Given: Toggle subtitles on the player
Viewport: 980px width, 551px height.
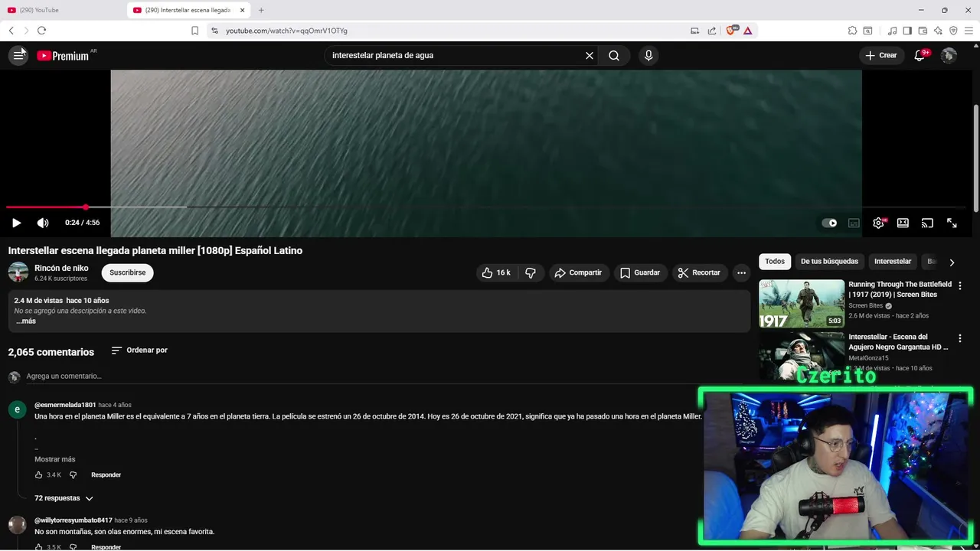Looking at the screenshot, I should point(854,223).
